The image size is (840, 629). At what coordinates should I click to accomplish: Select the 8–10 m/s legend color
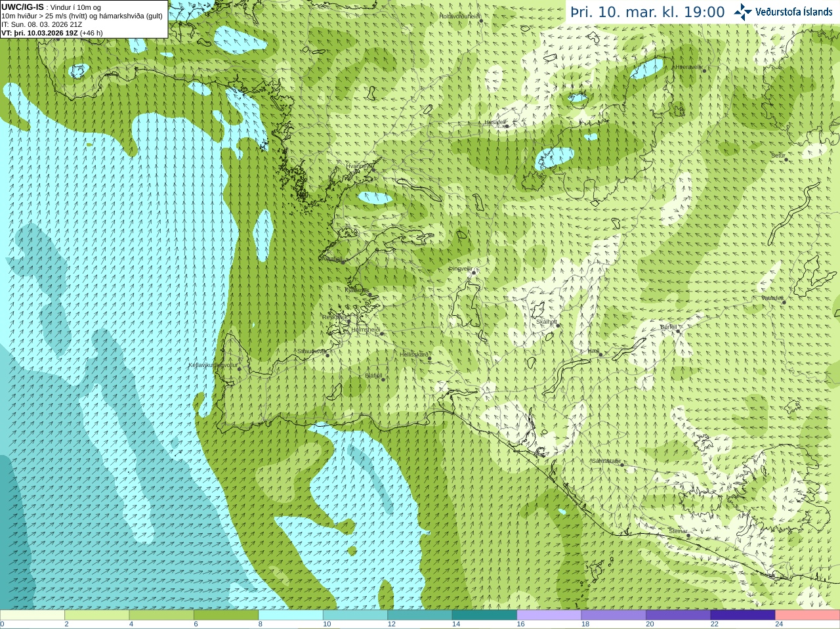pyautogui.click(x=291, y=615)
